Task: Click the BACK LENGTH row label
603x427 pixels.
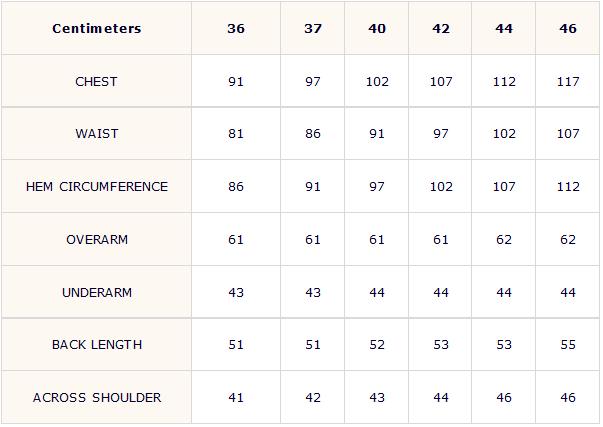Action: (97, 345)
